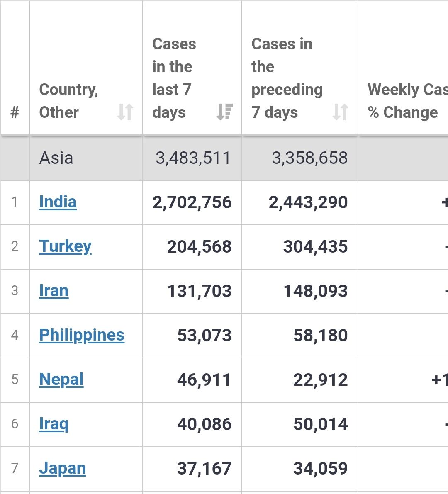Click the Cases in last 7 days sort icon
Image resolution: width=448 pixels, height=494 pixels.
(x=224, y=112)
